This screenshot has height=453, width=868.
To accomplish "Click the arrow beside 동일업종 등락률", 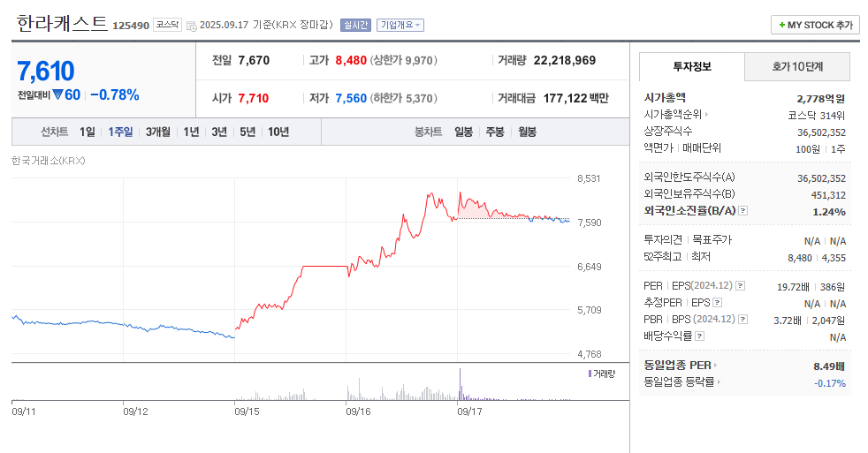I will [720, 382].
